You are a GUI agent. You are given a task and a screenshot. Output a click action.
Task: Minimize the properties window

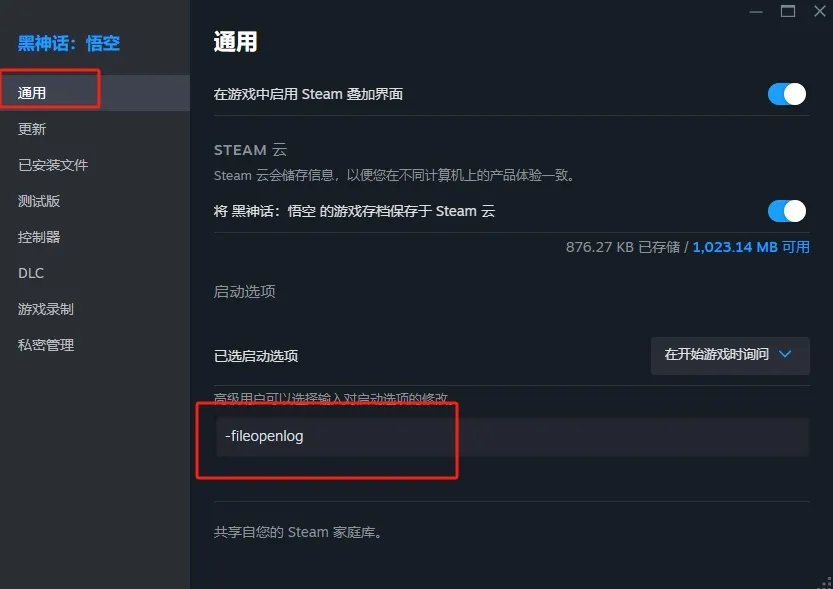click(x=756, y=11)
